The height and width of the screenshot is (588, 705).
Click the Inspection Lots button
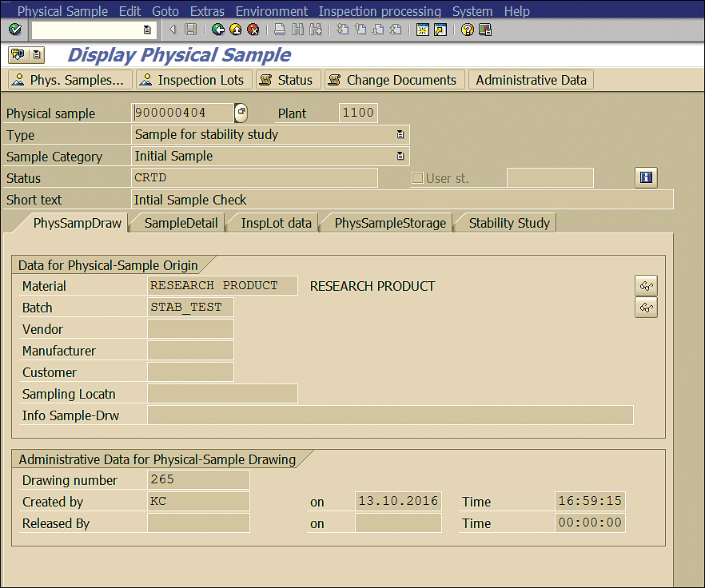coord(195,80)
